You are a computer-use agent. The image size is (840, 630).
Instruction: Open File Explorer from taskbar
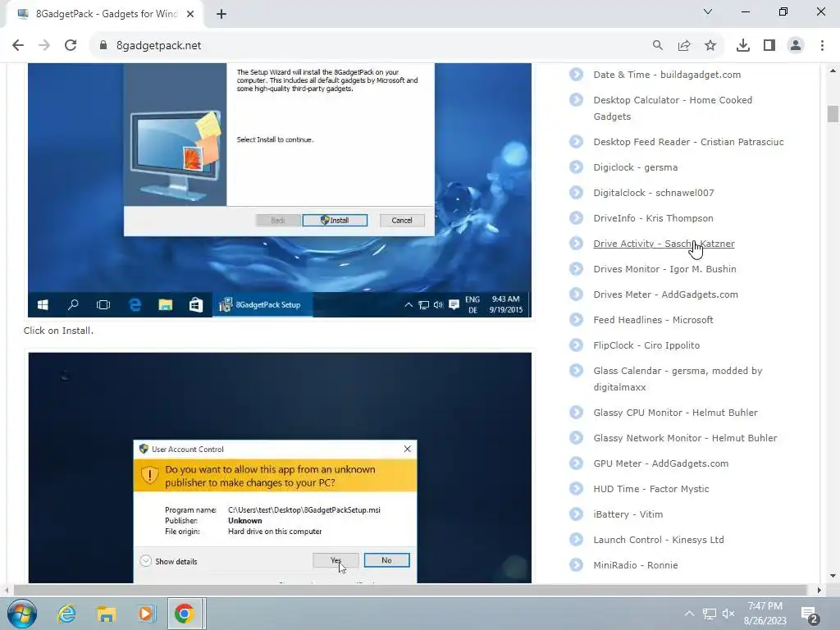click(x=106, y=614)
